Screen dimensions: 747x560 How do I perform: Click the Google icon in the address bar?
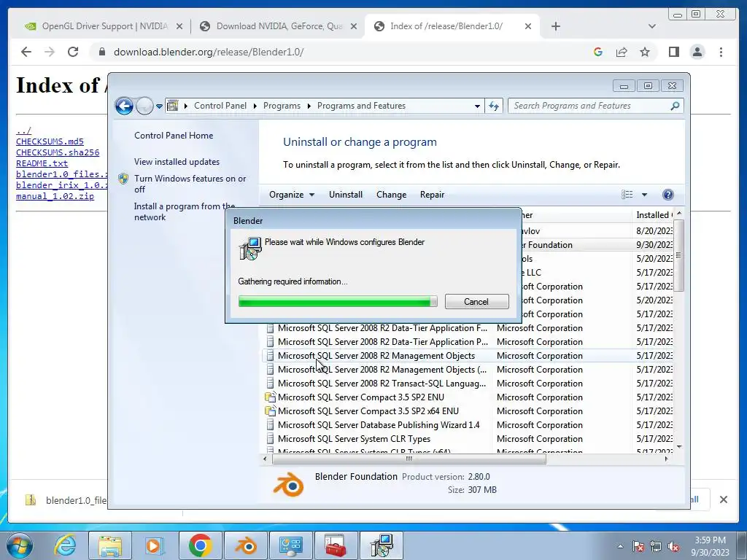tap(598, 52)
